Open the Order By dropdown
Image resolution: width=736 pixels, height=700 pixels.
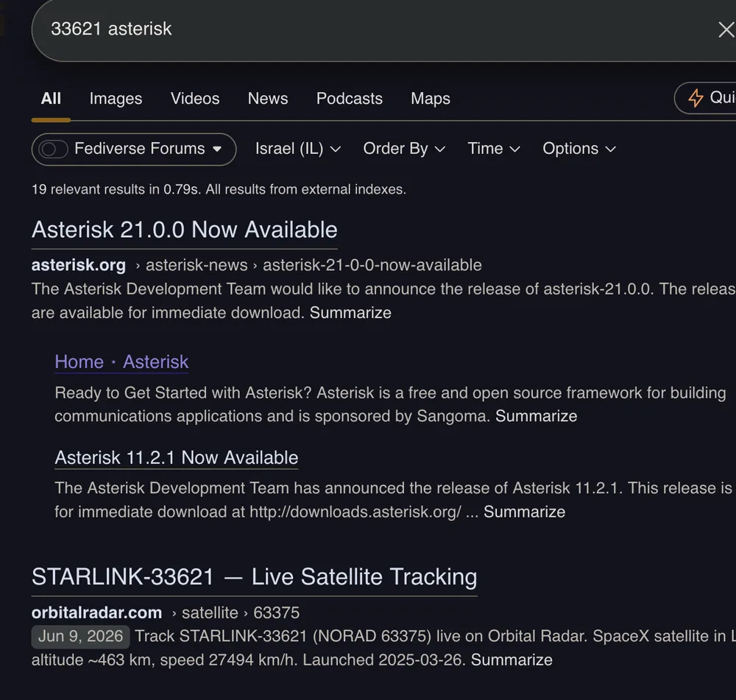[404, 149]
